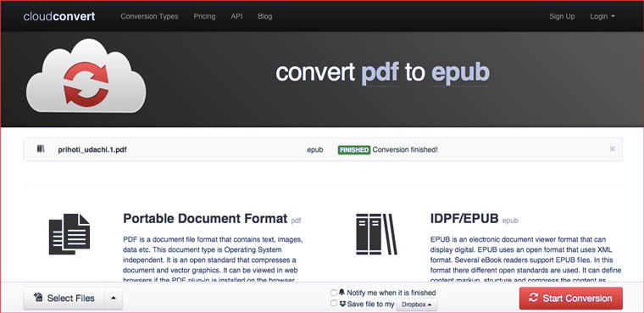The width and height of the screenshot is (644, 313).
Task: Click the books icon beside prihoti_udachi.1.pdf
Action: point(41,149)
